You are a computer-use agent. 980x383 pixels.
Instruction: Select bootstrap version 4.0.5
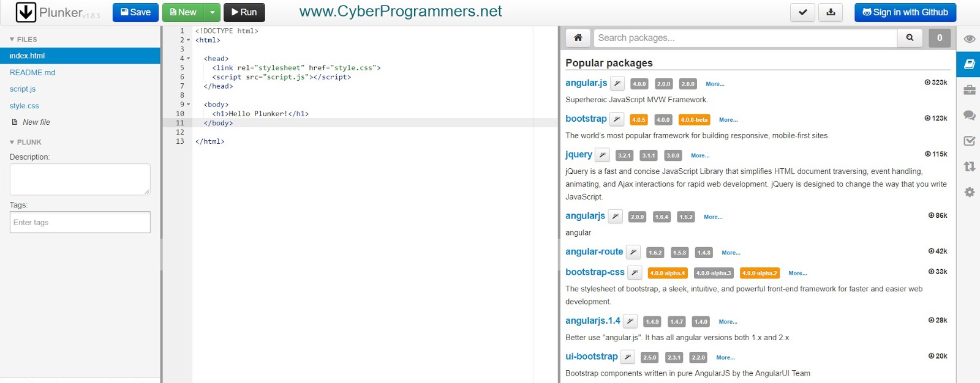(x=639, y=120)
